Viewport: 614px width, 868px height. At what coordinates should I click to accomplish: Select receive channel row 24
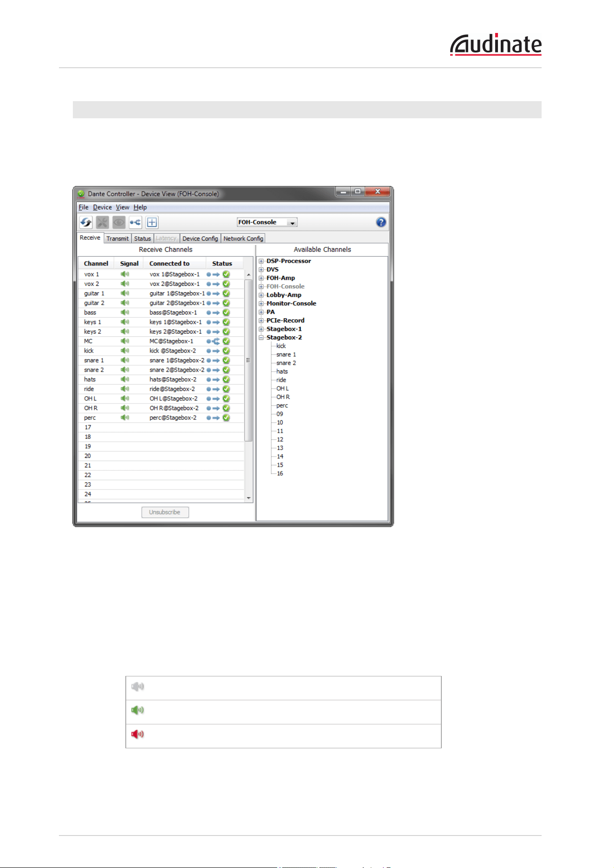tap(161, 494)
